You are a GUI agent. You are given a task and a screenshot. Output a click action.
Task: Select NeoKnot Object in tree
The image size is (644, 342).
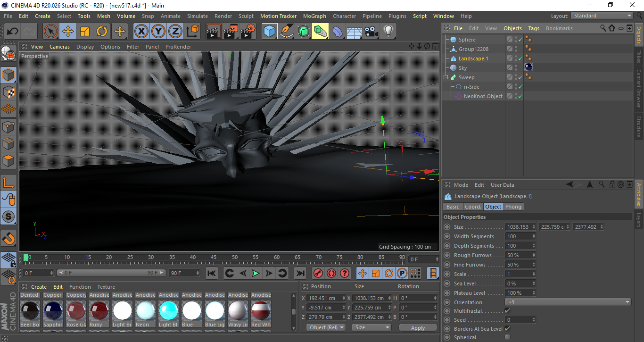point(483,96)
